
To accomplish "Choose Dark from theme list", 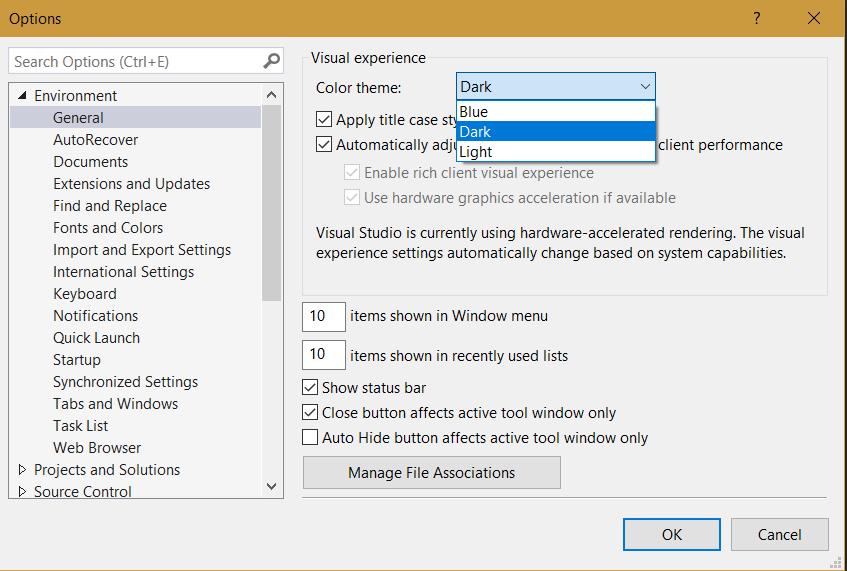I will click(x=556, y=131).
